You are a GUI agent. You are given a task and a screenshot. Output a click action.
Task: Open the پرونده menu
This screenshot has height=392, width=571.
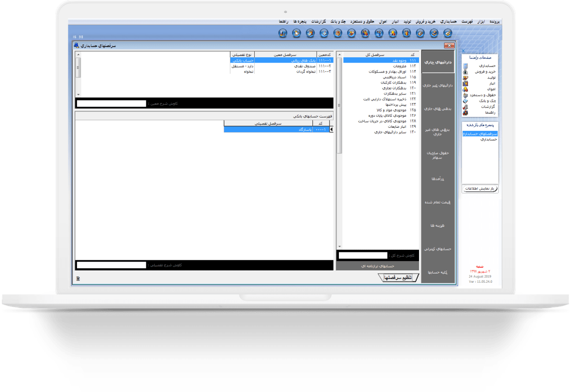pos(495,22)
